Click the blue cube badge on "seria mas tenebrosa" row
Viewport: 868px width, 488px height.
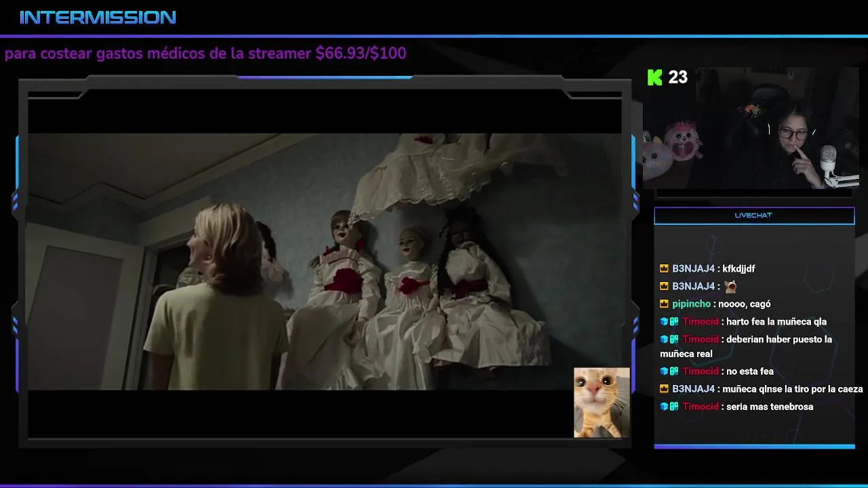tap(665, 407)
